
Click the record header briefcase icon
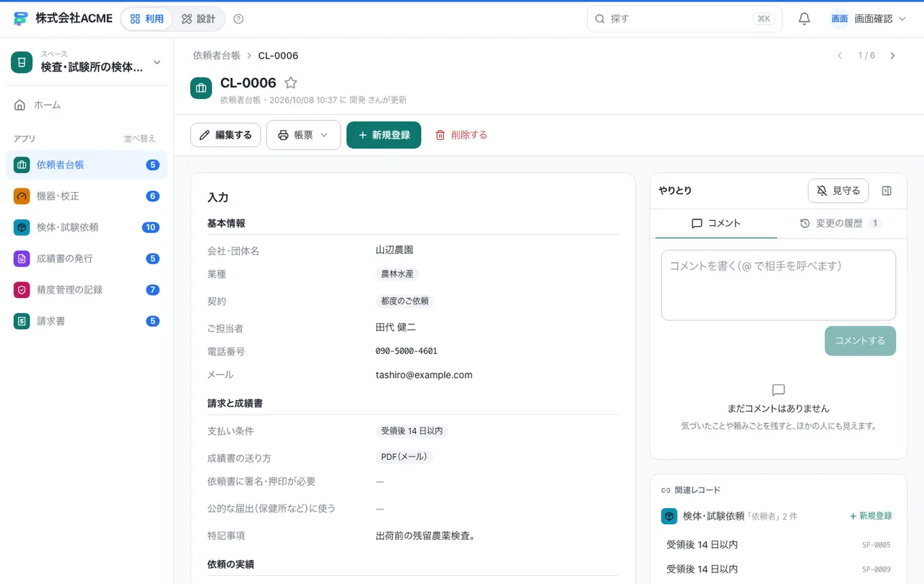pyautogui.click(x=201, y=88)
